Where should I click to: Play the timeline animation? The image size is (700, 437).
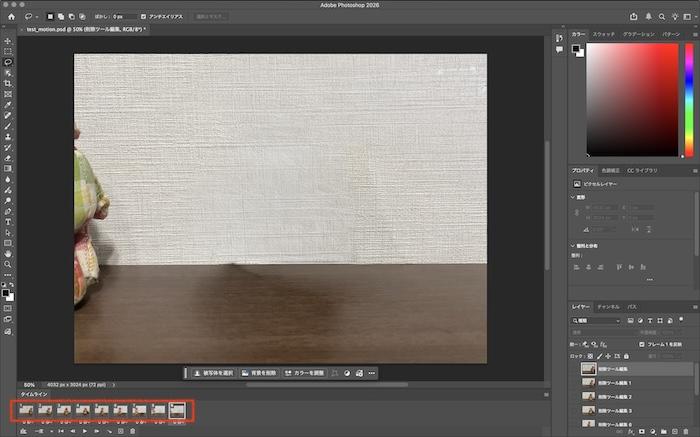point(84,431)
